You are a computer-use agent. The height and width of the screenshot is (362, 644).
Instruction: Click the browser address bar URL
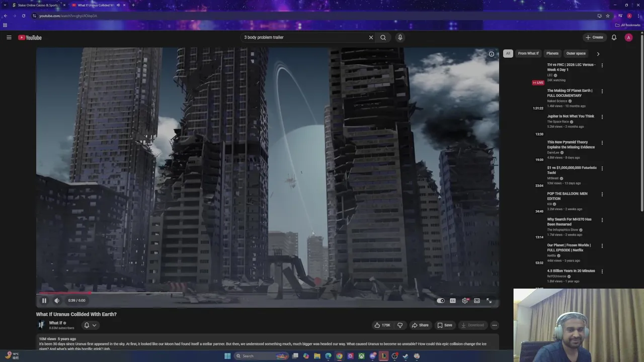(68, 16)
